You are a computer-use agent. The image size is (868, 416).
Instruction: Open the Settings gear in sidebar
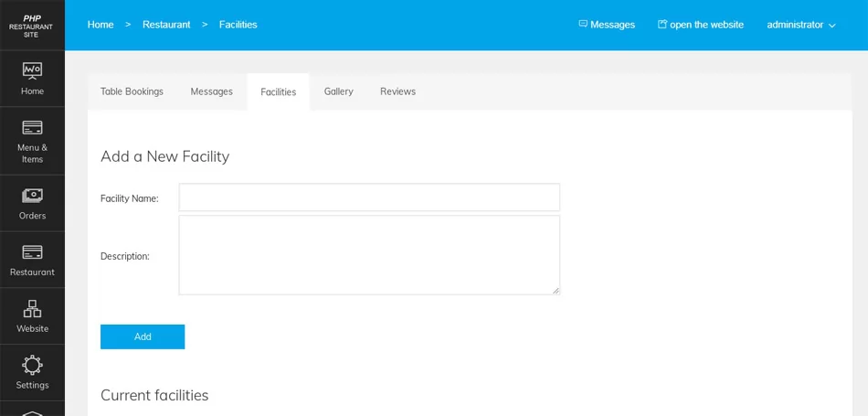coord(32,365)
